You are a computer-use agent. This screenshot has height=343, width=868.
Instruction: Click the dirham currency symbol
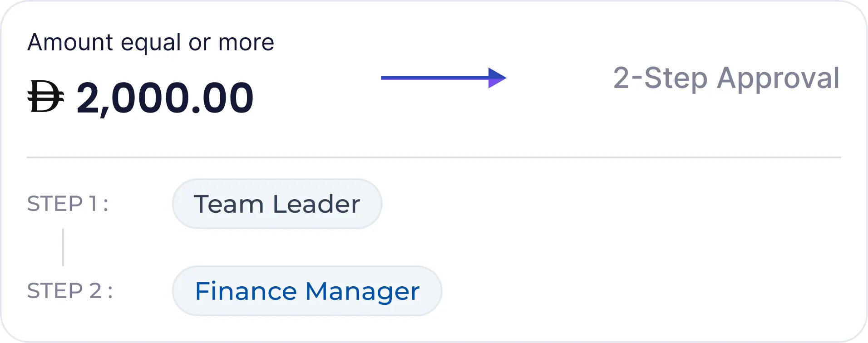(45, 97)
